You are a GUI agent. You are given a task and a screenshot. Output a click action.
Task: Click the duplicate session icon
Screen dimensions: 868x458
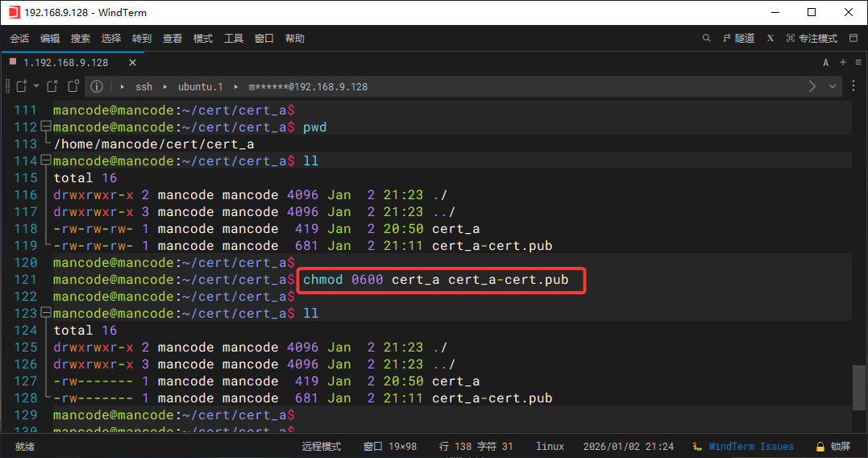tap(73, 86)
